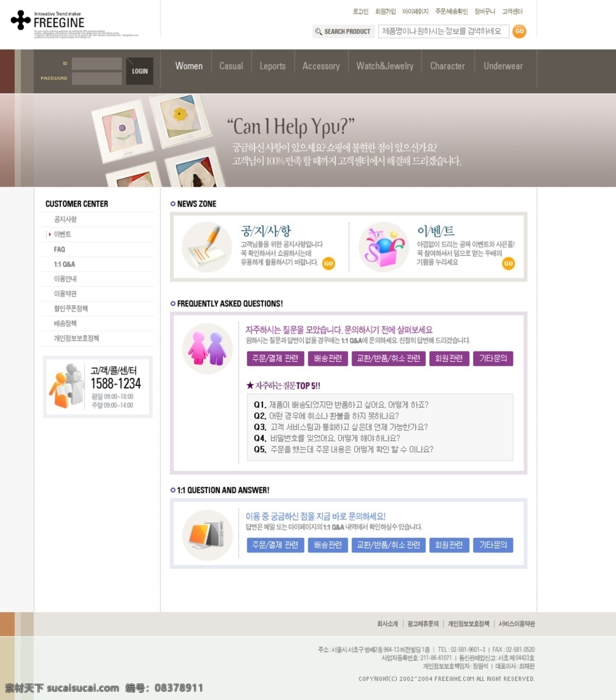The height and width of the screenshot is (700, 616).
Task: Click the 광고제휴문의 footer link
Action: click(x=423, y=623)
